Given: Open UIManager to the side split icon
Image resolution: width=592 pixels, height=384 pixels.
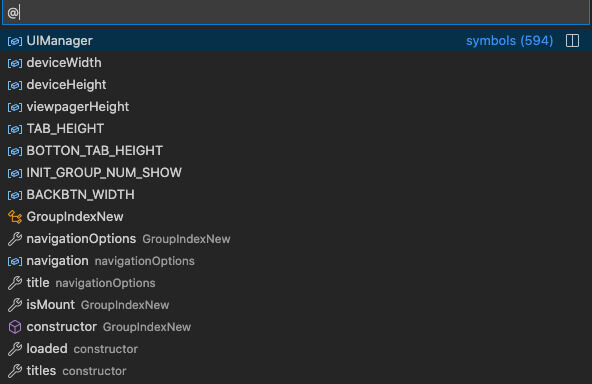Looking at the screenshot, I should pos(572,40).
